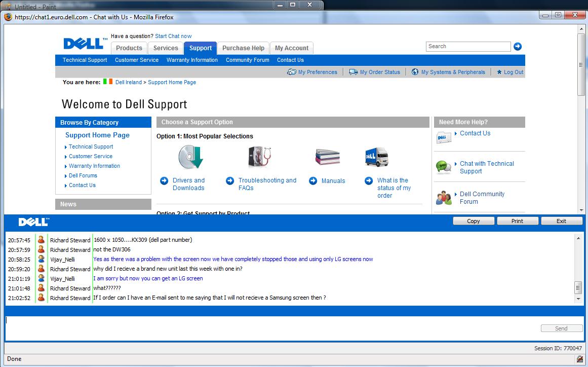This screenshot has width=588, height=367.
Task: Click the Drivers and Downloads link
Action: coord(188,184)
